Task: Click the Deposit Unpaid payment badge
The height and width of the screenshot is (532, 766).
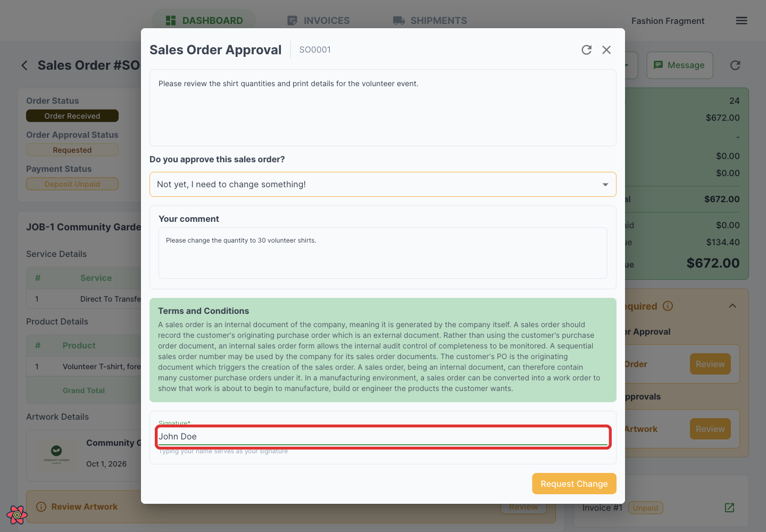Action: (72, 184)
